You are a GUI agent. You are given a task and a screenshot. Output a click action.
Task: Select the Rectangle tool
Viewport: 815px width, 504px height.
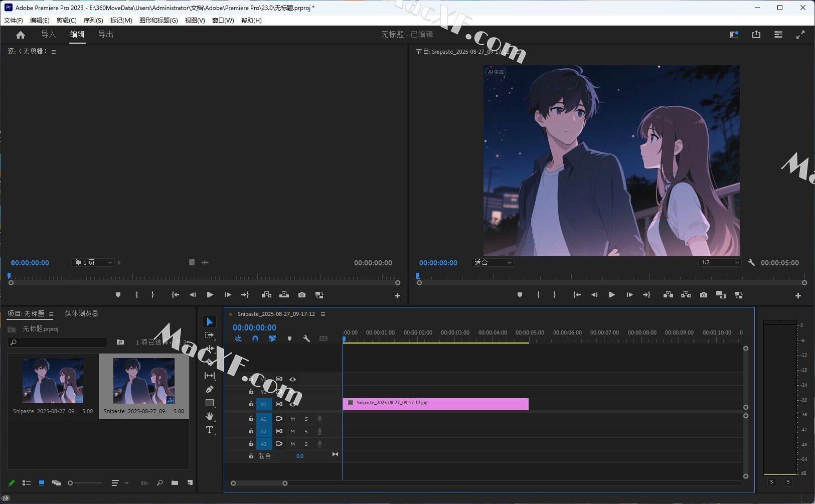210,403
